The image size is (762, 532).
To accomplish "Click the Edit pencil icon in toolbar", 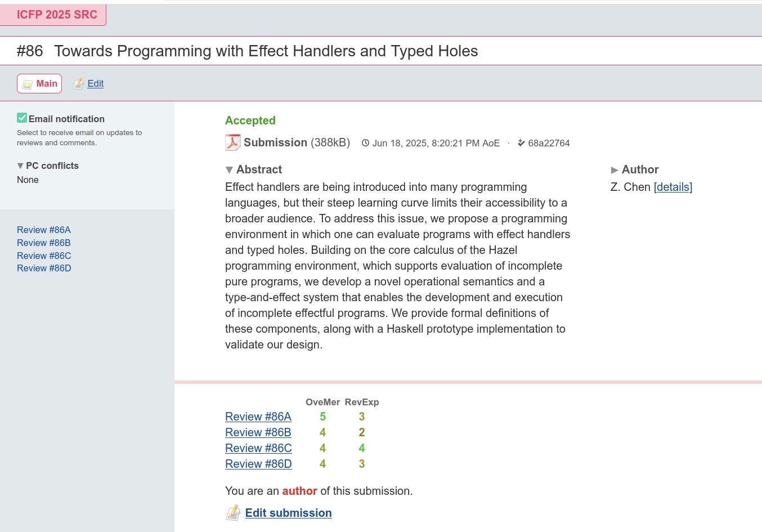I will tap(78, 84).
